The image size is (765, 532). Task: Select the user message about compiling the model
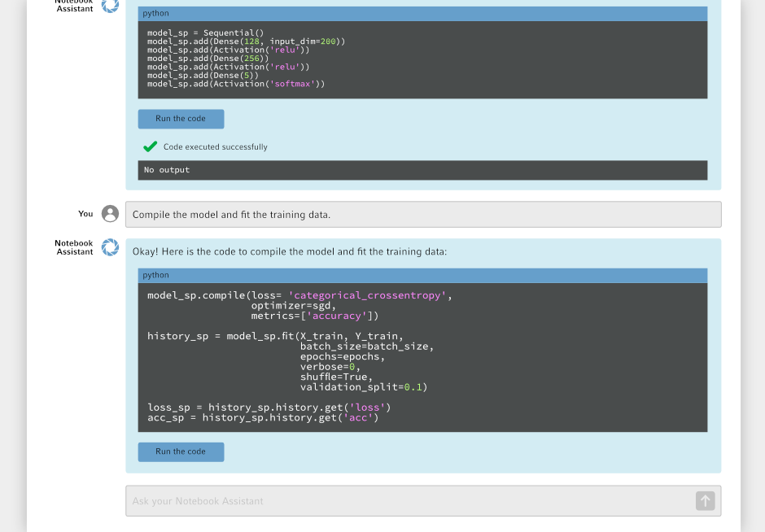[423, 215]
